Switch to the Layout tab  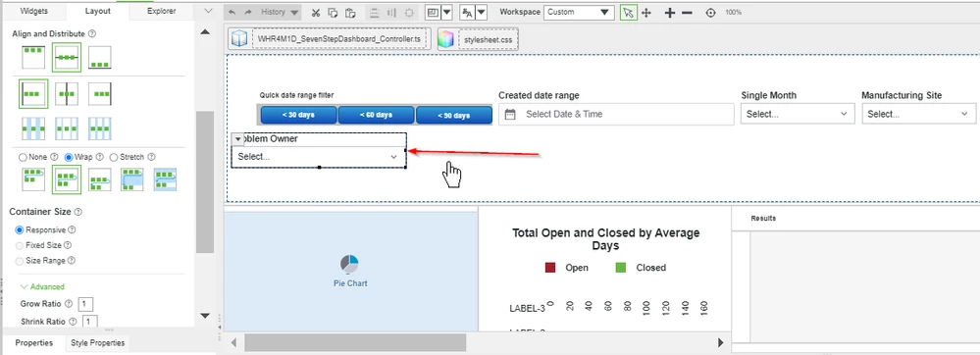[x=97, y=11]
